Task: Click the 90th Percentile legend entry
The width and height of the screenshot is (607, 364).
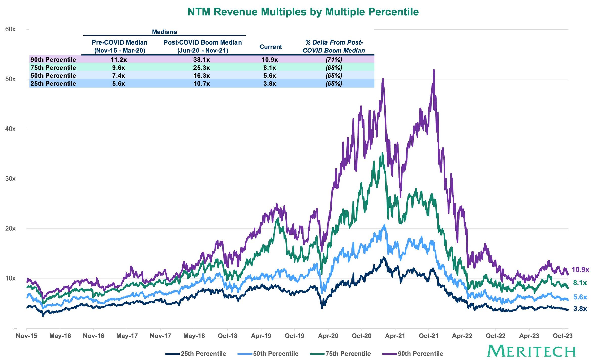Action: [x=413, y=354]
